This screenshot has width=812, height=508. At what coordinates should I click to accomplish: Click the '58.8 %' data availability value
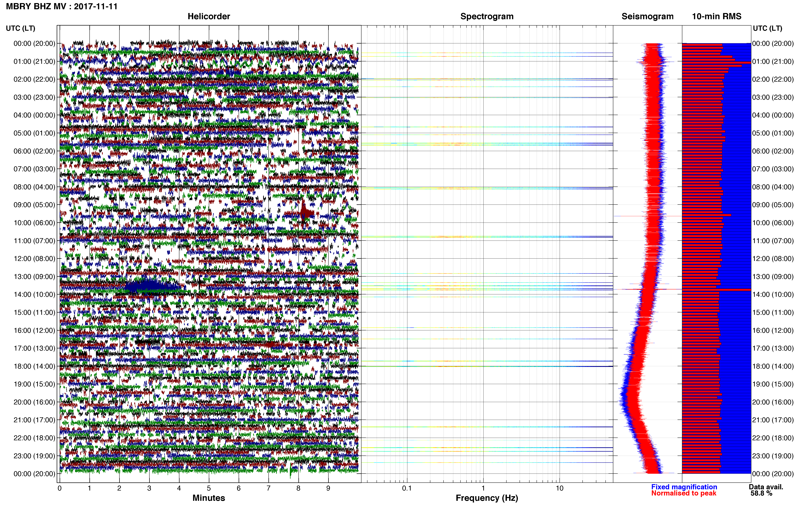(x=761, y=493)
